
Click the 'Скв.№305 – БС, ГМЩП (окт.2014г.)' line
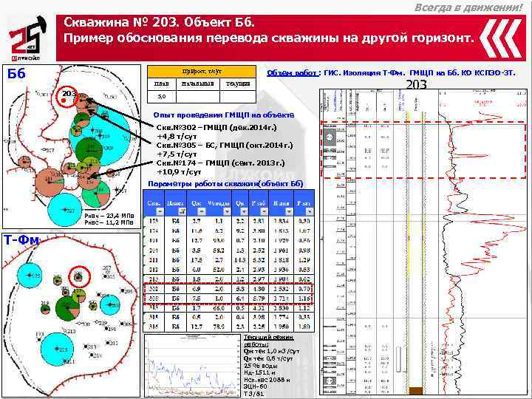tap(225, 146)
